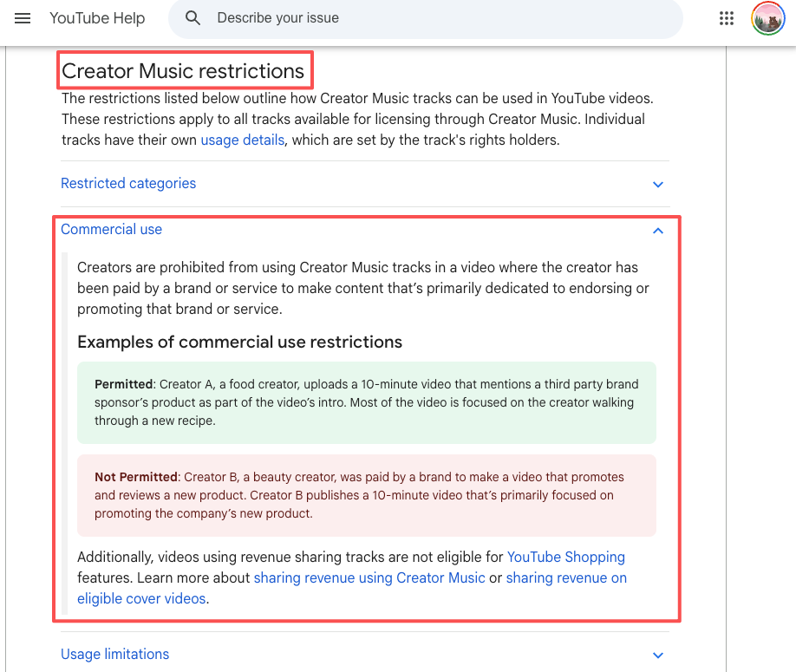Click the Usage limitations heading text

pyautogui.click(x=114, y=655)
